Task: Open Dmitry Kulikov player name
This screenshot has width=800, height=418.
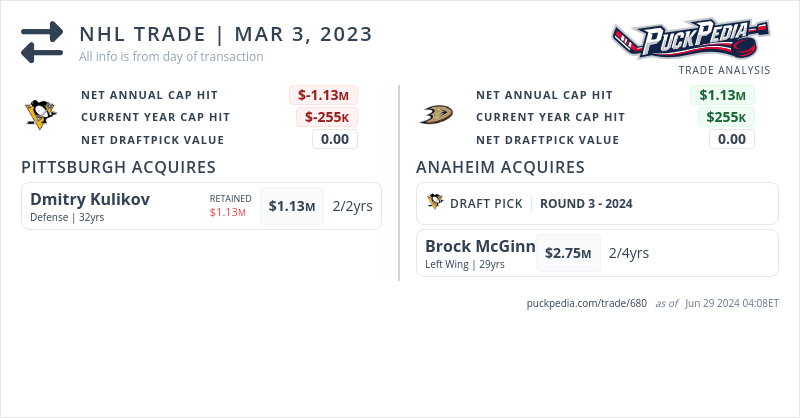Action: tap(90, 199)
